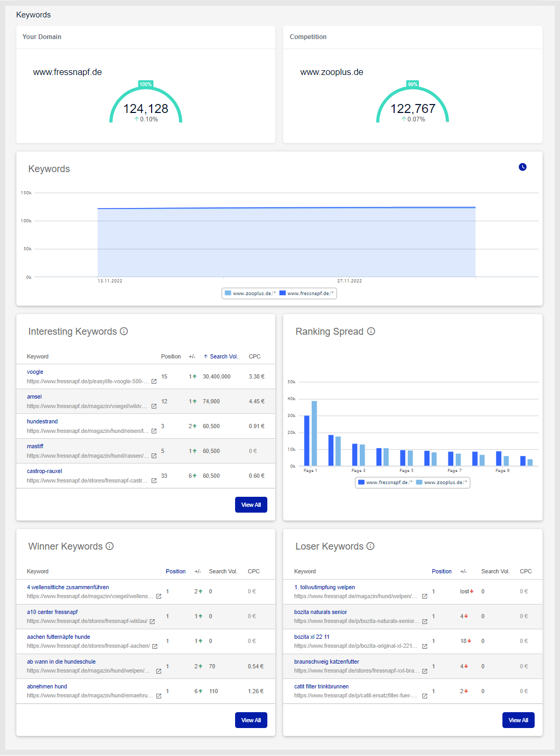This screenshot has height=756, width=560.
Task: Open external link icon for aachen futternäpfe hunde
Action: coord(155,646)
